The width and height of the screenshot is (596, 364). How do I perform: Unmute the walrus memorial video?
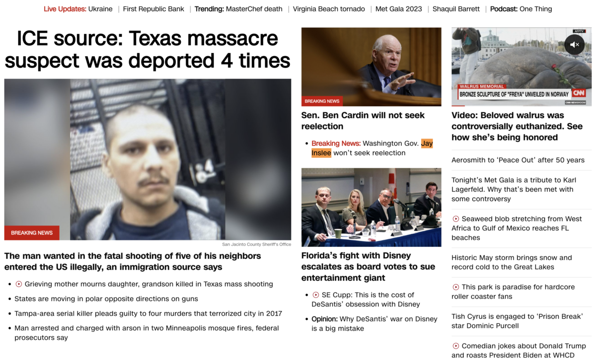pos(575,45)
